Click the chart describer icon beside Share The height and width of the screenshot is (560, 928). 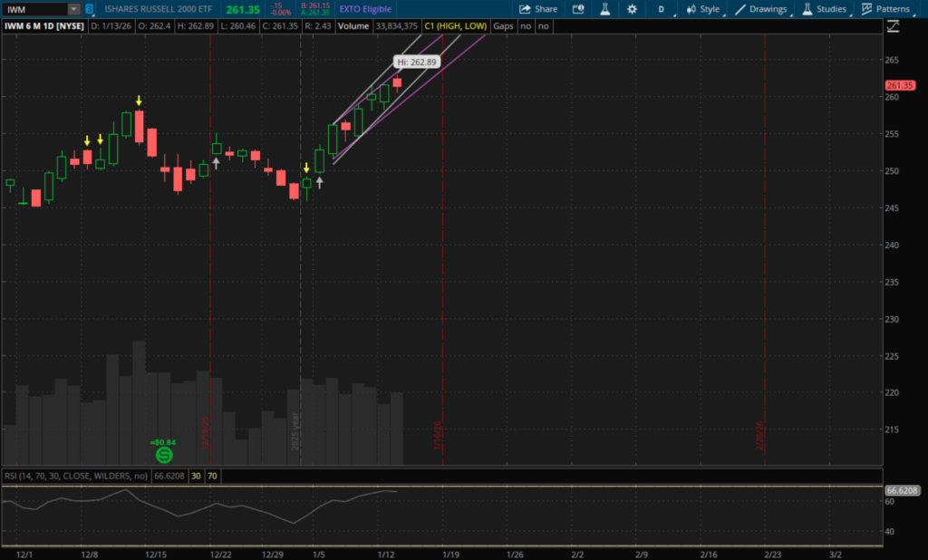(577, 9)
